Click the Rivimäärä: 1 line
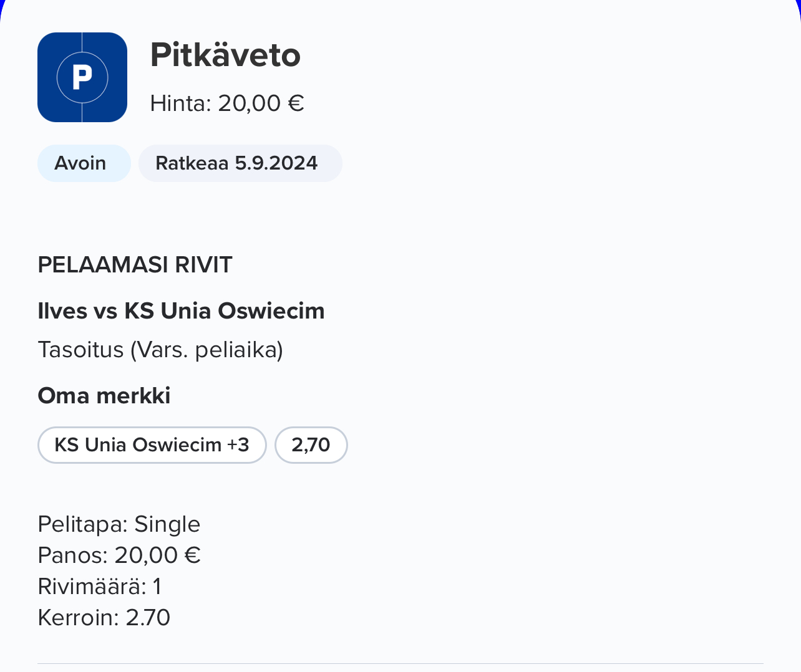 (100, 587)
